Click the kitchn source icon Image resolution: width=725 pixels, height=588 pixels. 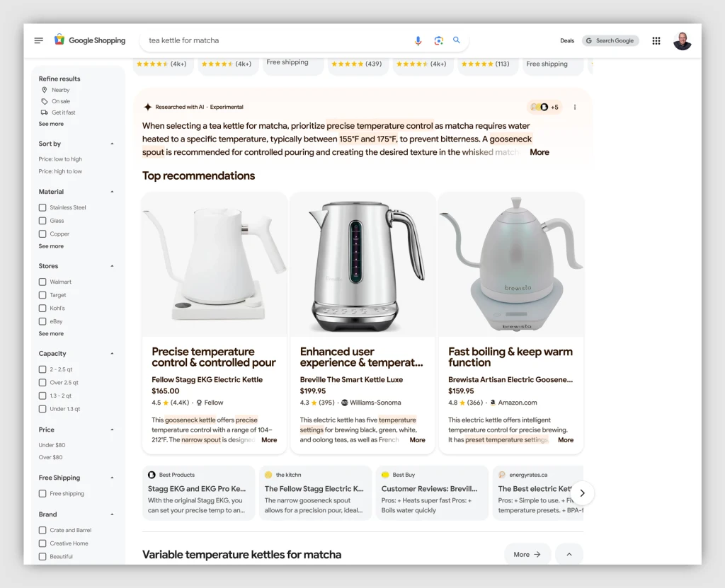click(x=268, y=475)
